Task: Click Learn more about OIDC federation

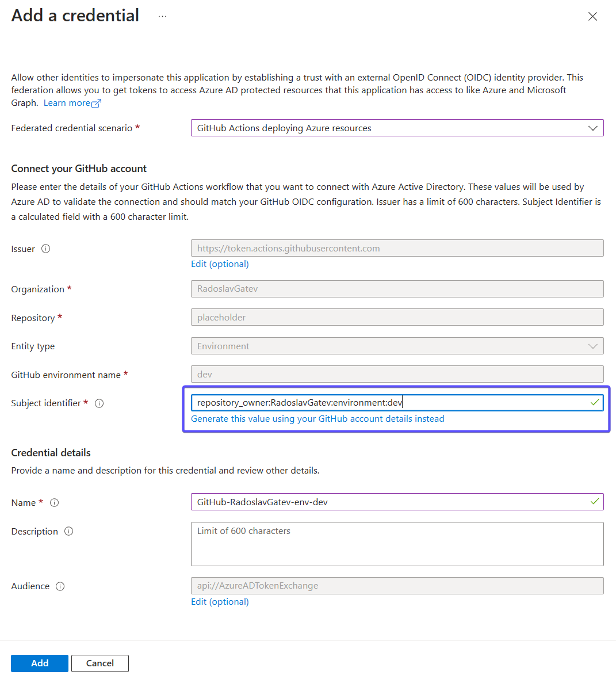Action: click(x=67, y=102)
